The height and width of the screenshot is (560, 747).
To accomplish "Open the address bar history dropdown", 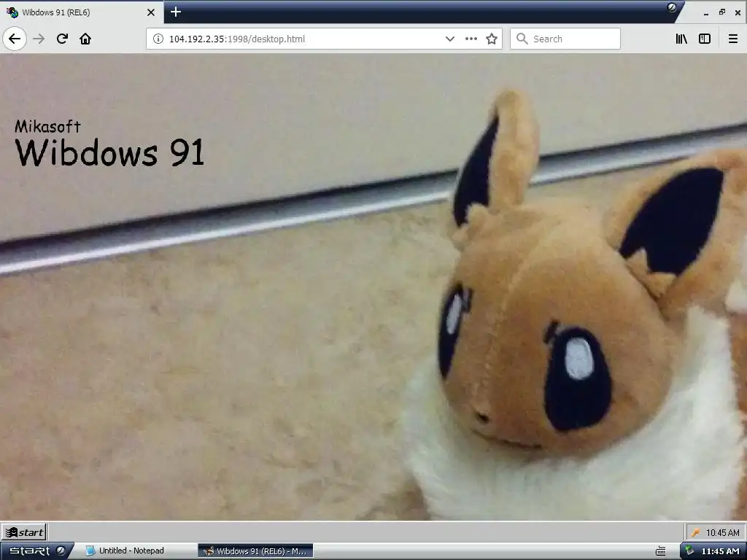I will (449, 39).
